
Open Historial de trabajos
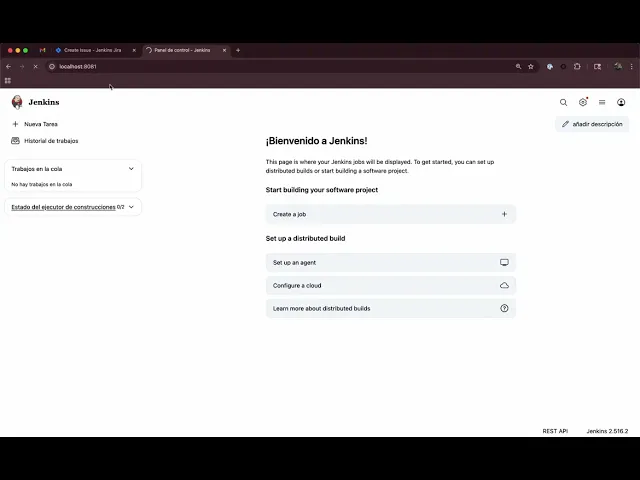[51, 141]
